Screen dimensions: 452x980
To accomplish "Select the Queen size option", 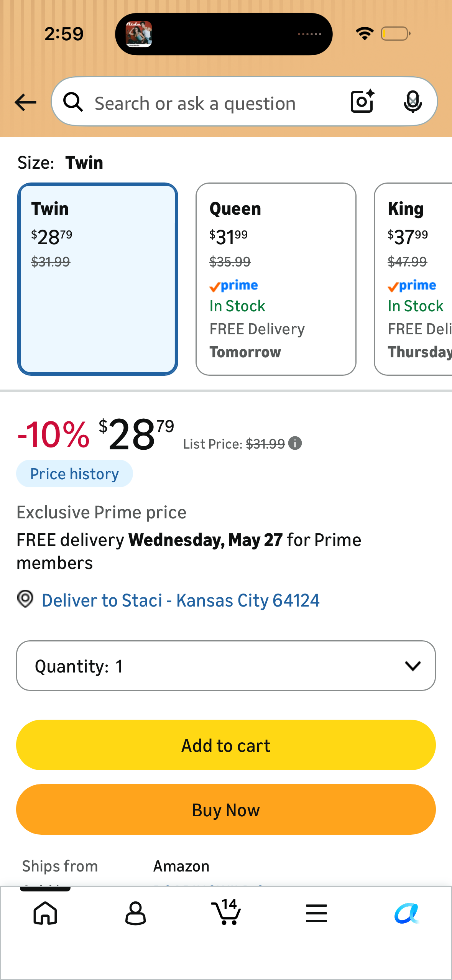I will point(276,279).
